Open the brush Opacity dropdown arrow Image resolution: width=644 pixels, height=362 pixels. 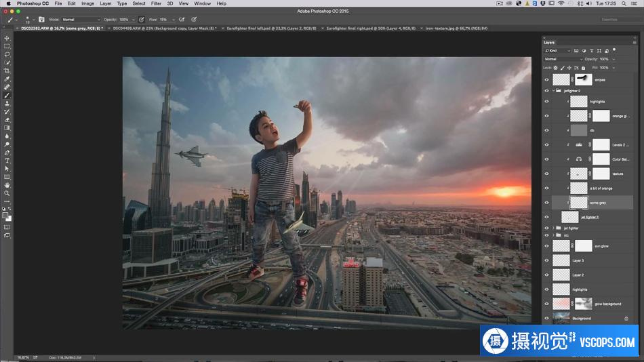coord(133,20)
